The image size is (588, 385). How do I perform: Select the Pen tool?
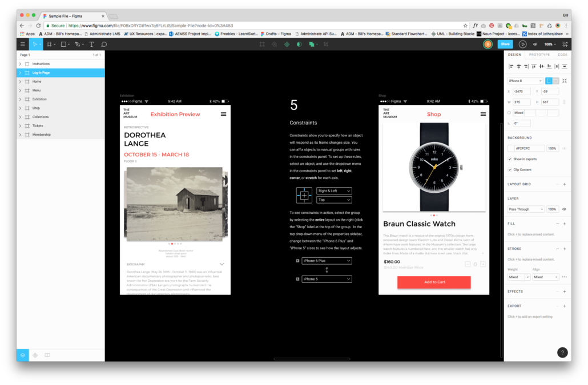pyautogui.click(x=78, y=44)
